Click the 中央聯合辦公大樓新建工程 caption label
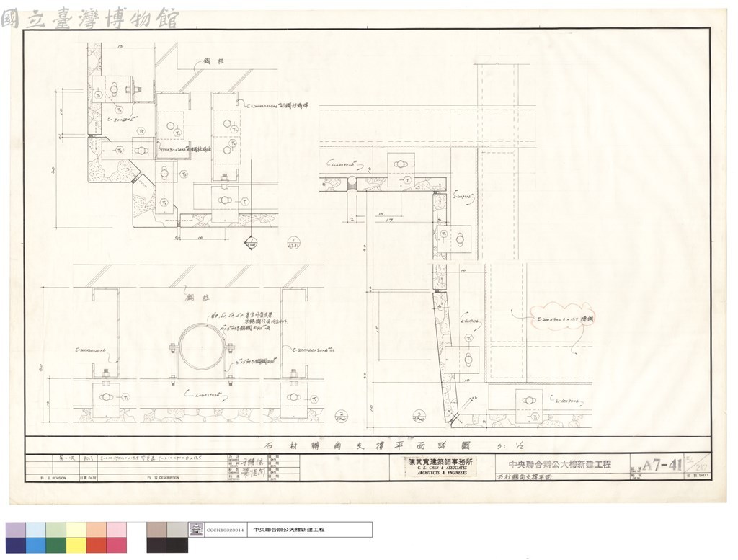This screenshot has height=560, width=738. [288, 530]
